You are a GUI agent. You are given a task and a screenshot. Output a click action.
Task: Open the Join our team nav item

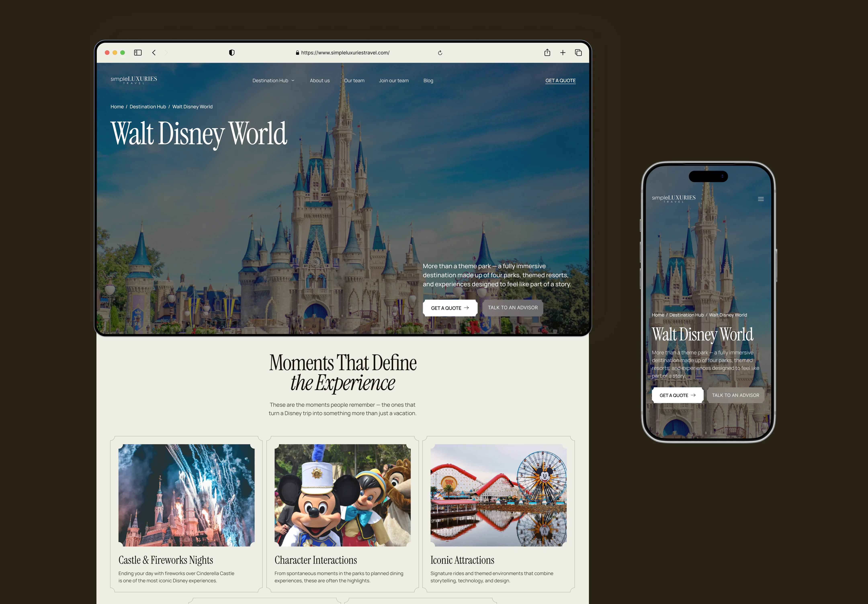click(x=394, y=81)
